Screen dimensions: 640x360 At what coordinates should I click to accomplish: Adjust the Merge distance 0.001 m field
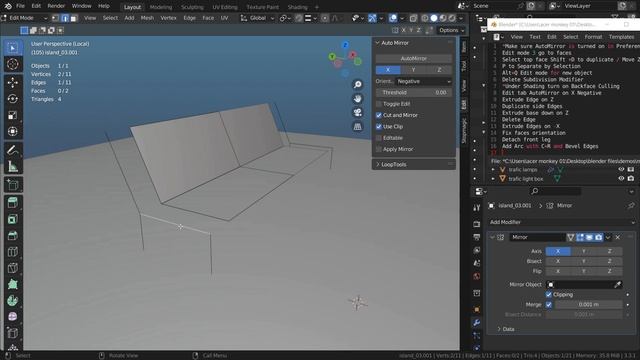[x=588, y=304]
